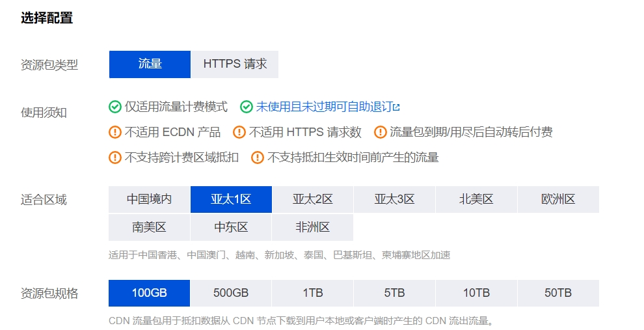Click warning icon before 不支持抵扣生效时间前产生的流量
The width and height of the screenshot is (644, 330).
click(258, 158)
